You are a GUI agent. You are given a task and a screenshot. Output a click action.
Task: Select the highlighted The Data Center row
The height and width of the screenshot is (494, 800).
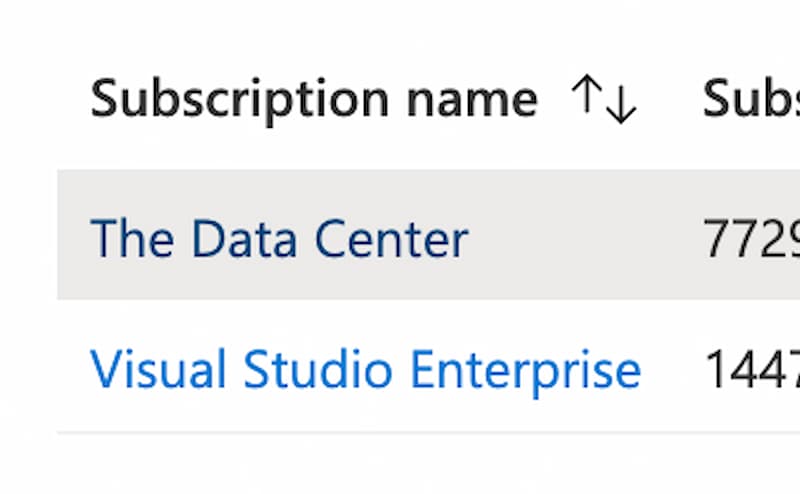pos(429,235)
